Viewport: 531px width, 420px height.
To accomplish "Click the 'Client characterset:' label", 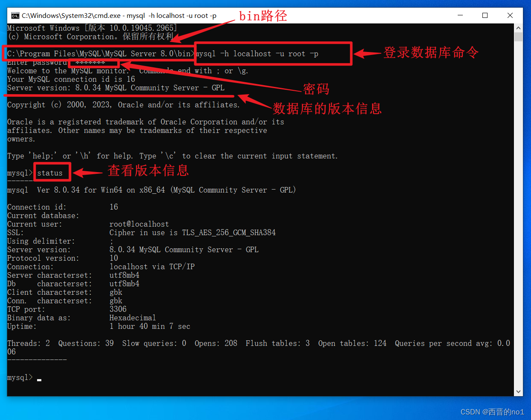I will (x=49, y=292).
